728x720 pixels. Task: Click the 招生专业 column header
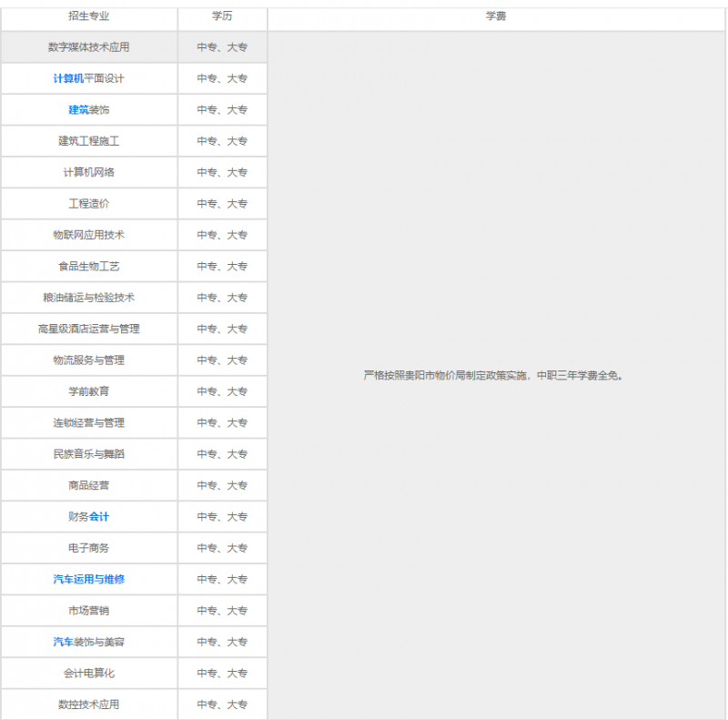click(x=89, y=16)
